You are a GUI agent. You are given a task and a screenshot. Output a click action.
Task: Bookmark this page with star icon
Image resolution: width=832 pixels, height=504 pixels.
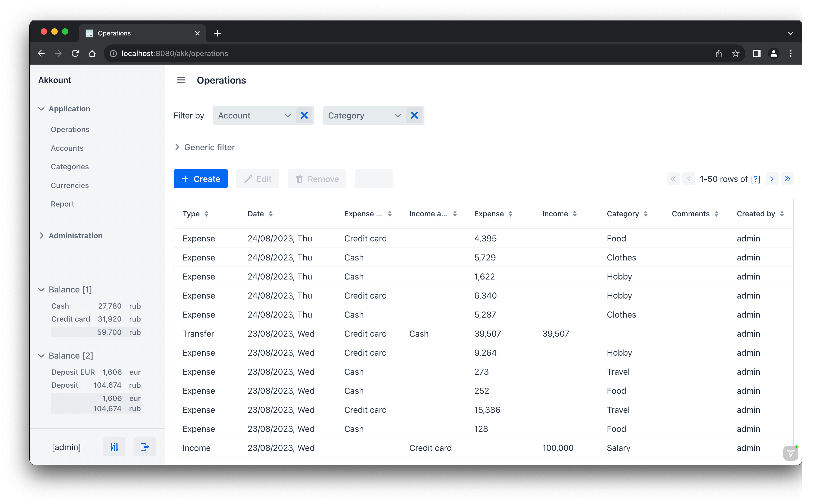pyautogui.click(x=735, y=53)
